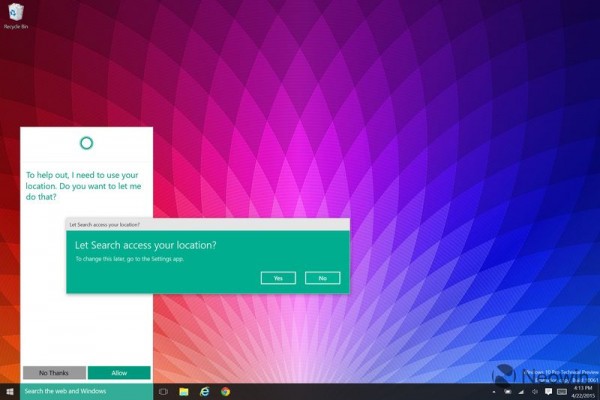This screenshot has height=400, width=600.
Task: Open the Task View icon on taskbar
Action: point(163,391)
